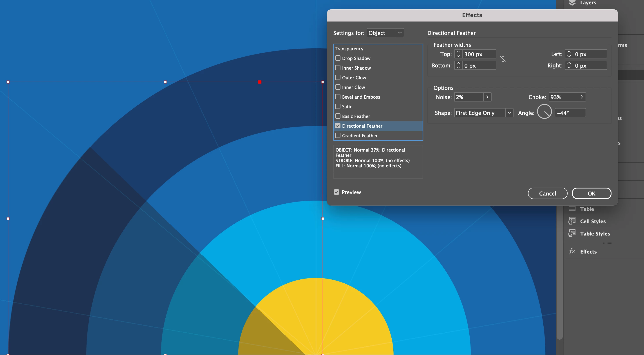
Task: Click the Table panel icon
Action: pyautogui.click(x=572, y=208)
